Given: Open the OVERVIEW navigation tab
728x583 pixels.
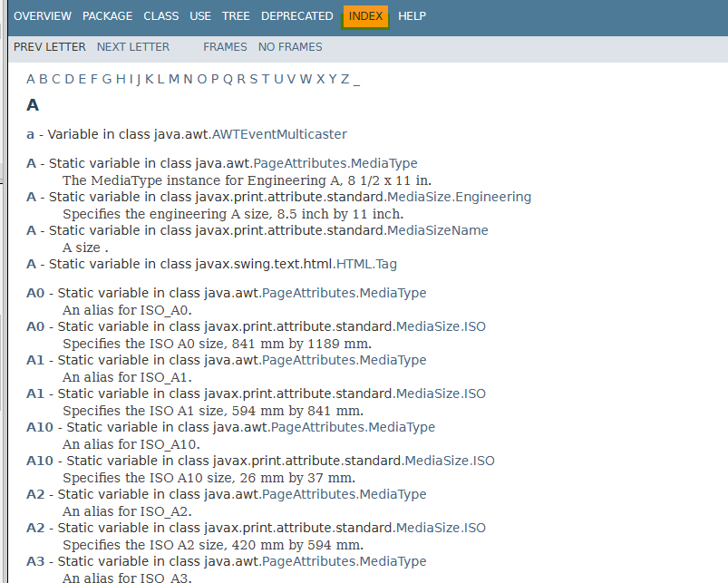Looking at the screenshot, I should (x=43, y=16).
